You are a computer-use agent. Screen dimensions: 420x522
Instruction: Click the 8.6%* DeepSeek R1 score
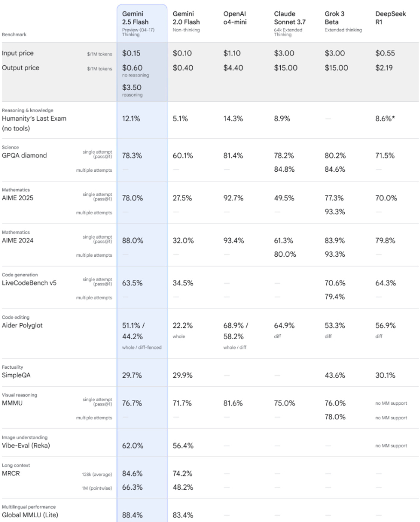pos(385,119)
